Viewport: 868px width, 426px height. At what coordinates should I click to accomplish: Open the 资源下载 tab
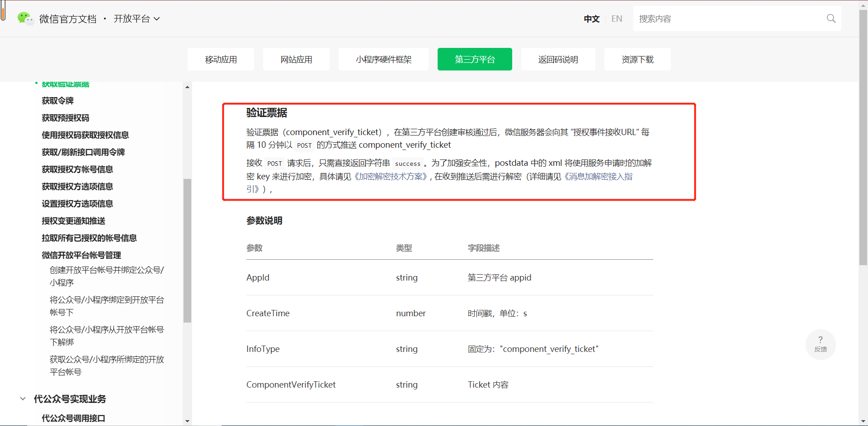[637, 59]
